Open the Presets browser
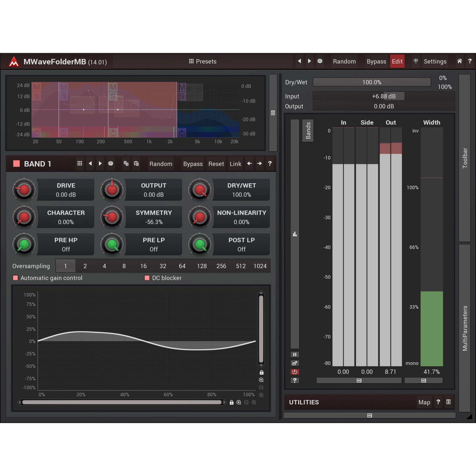The width and height of the screenshot is (476, 476). (x=203, y=61)
